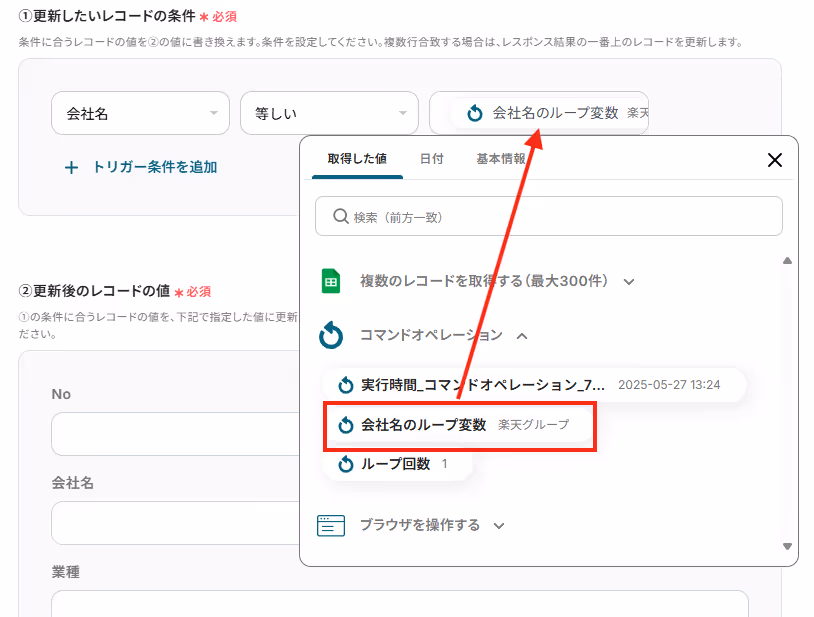Click loop icon beside 会社名のループ変数 list item
The image size is (814, 617).
click(x=346, y=425)
